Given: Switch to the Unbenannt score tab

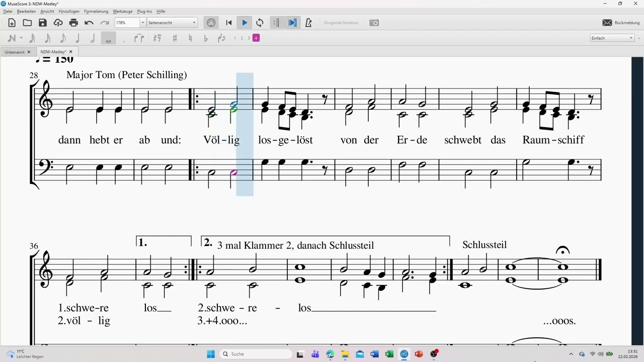Looking at the screenshot, I should (15, 52).
